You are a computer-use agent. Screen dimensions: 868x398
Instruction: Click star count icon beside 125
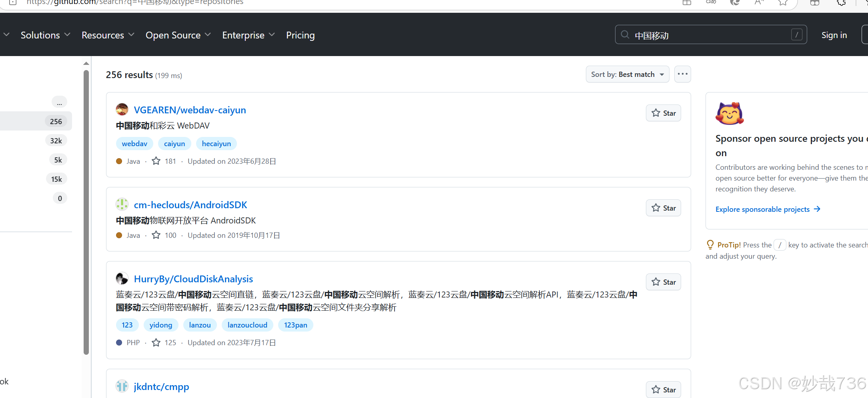pos(156,342)
